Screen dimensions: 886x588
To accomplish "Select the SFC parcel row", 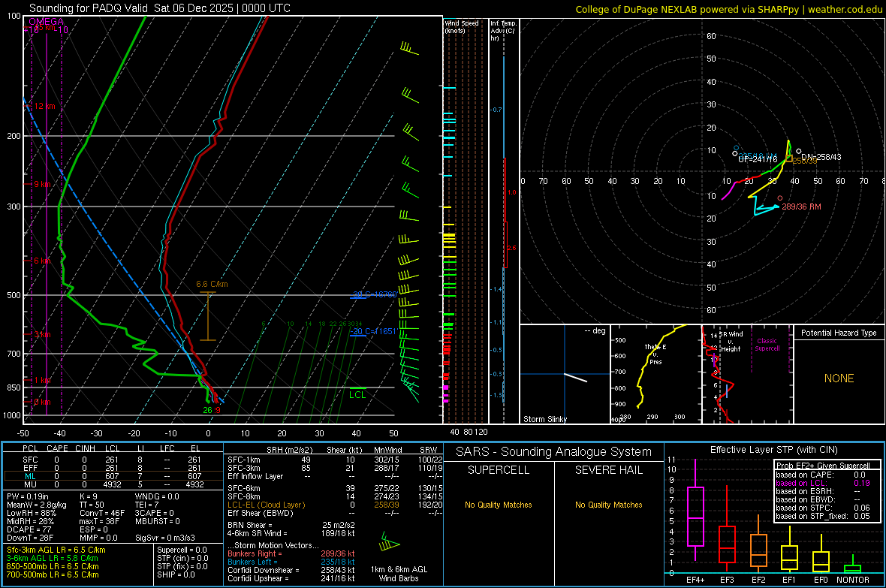I will [x=112, y=460].
